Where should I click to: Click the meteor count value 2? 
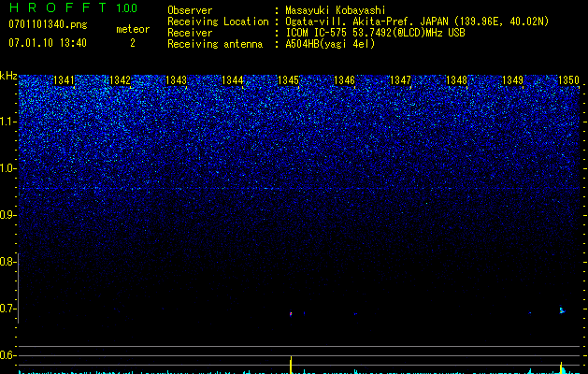(133, 43)
